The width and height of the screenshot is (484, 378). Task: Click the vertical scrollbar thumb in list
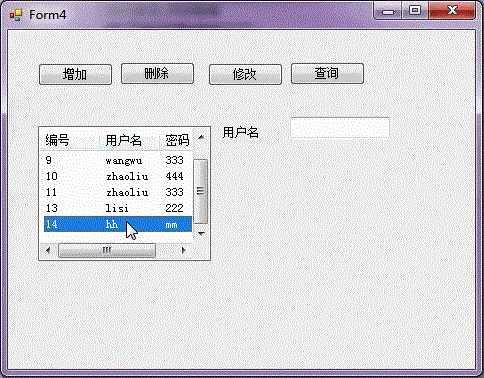click(x=201, y=191)
